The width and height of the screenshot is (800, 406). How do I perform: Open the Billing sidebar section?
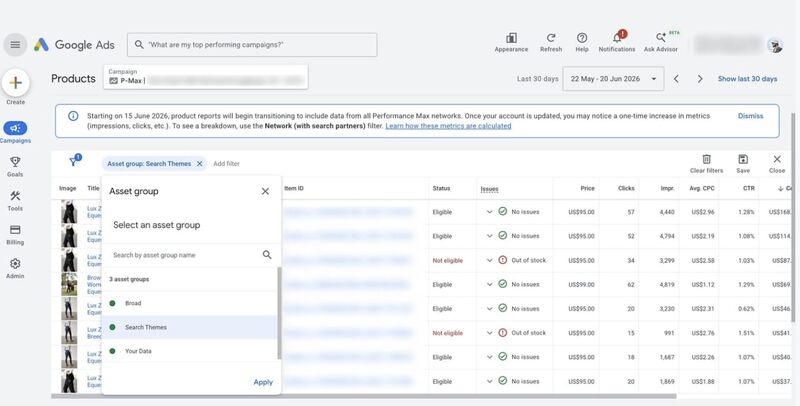point(15,235)
